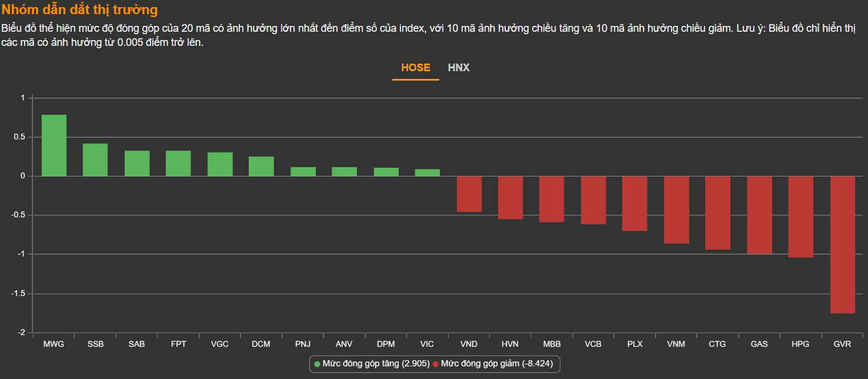The image size is (868, 379).
Task: Click the green SAB bar
Action: coord(137,163)
